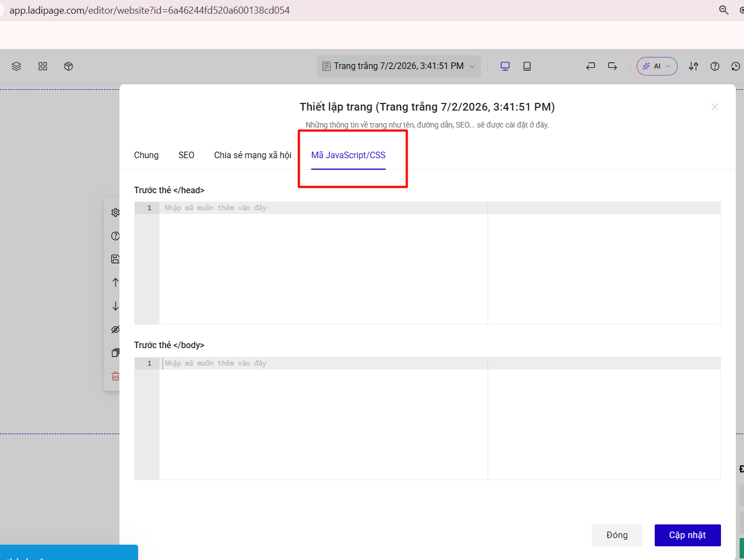Image resolution: width=744 pixels, height=560 pixels.
Task: Click the 'Trước thẻ </head>' label
Action: [169, 190]
